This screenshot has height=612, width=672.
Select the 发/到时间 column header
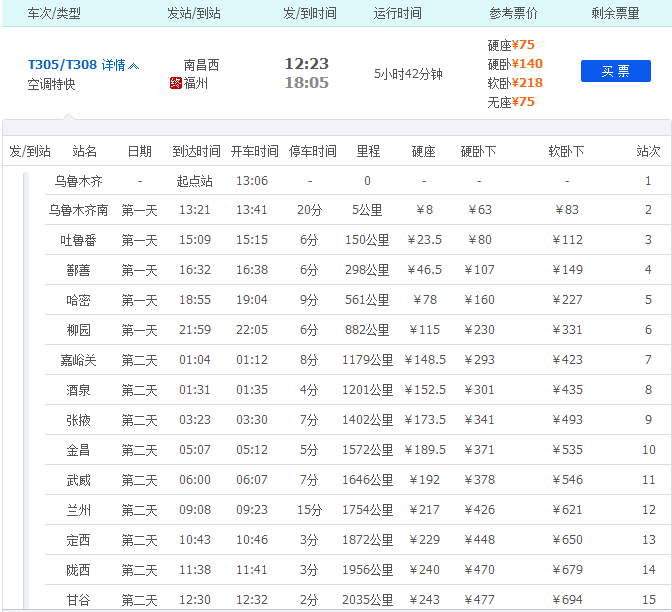click(309, 14)
